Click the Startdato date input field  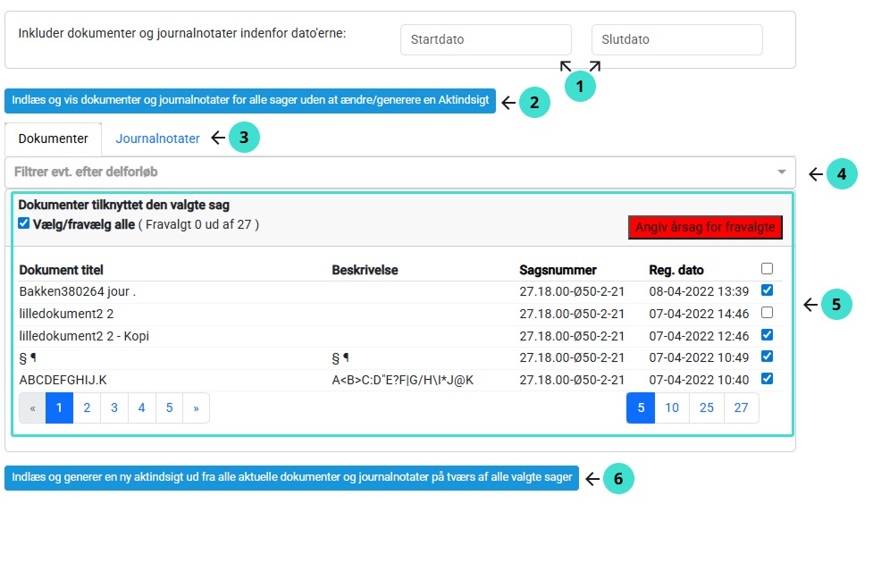[x=485, y=39]
